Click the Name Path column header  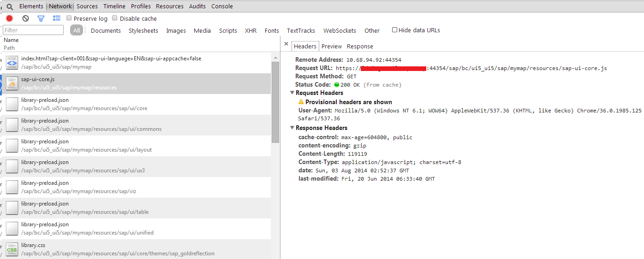[140, 44]
